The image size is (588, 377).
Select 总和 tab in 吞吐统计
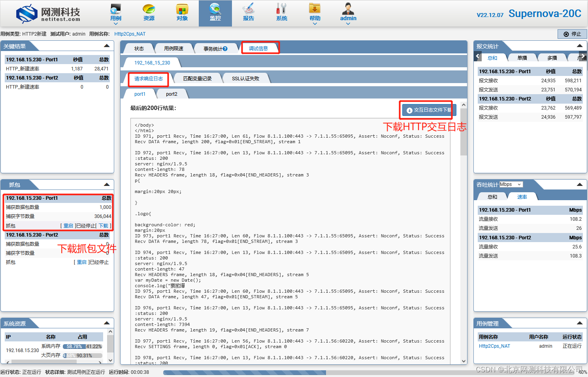click(x=492, y=197)
